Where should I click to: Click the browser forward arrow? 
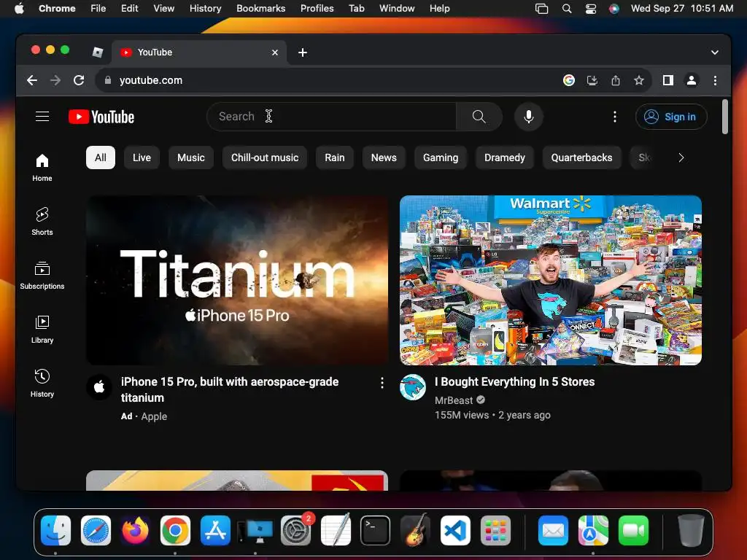(55, 80)
